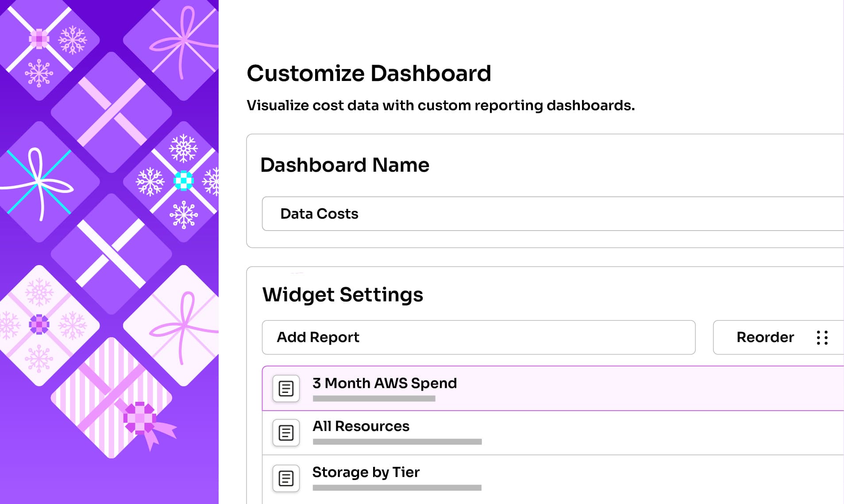
Task: Click the progress bar under 3 Month AWS Spend
Action: (x=374, y=398)
